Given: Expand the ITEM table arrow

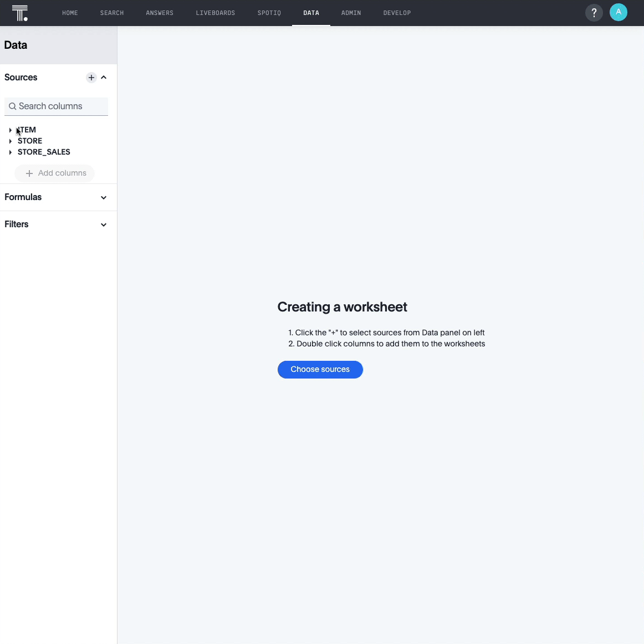Looking at the screenshot, I should [x=11, y=130].
